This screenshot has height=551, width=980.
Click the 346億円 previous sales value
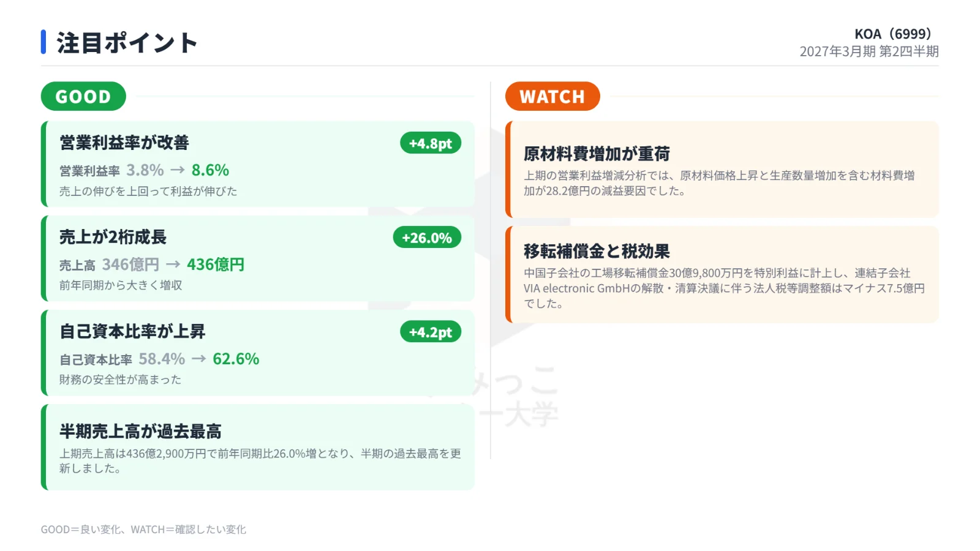tap(130, 264)
